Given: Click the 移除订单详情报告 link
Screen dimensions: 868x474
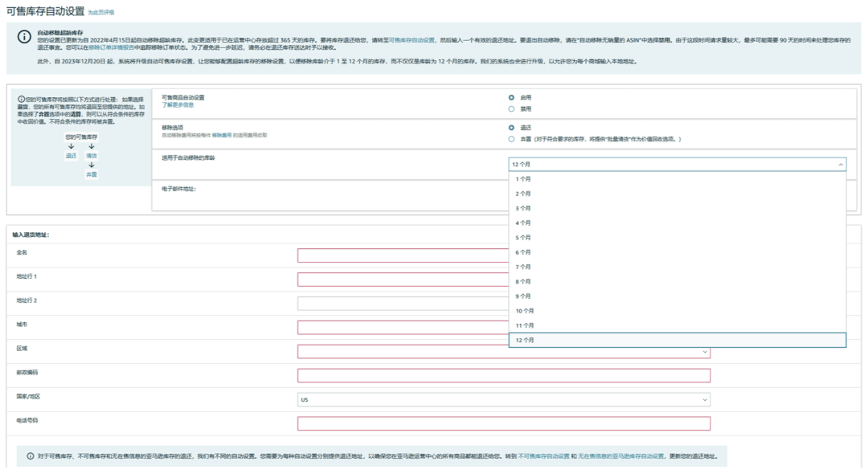Looking at the screenshot, I should (112, 47).
